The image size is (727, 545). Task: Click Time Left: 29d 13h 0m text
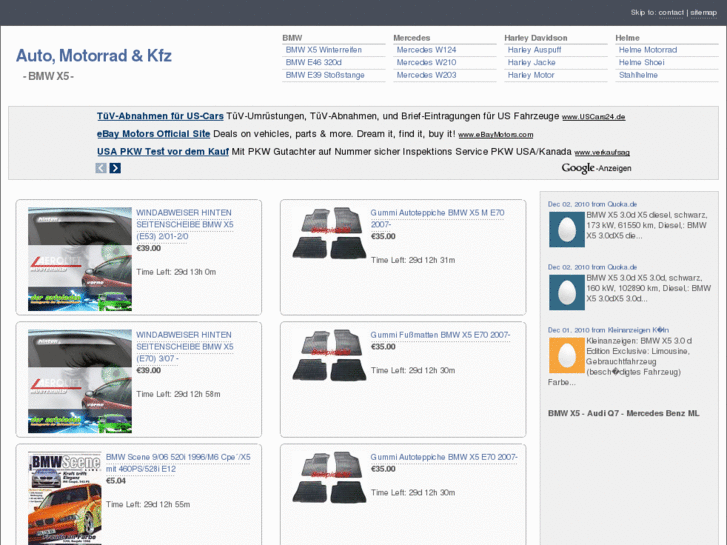(x=176, y=272)
